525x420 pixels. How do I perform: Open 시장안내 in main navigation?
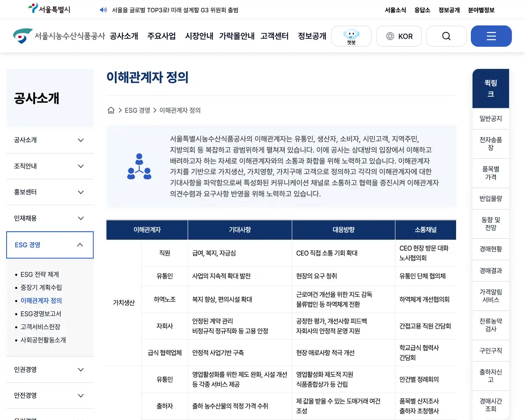pyautogui.click(x=199, y=36)
